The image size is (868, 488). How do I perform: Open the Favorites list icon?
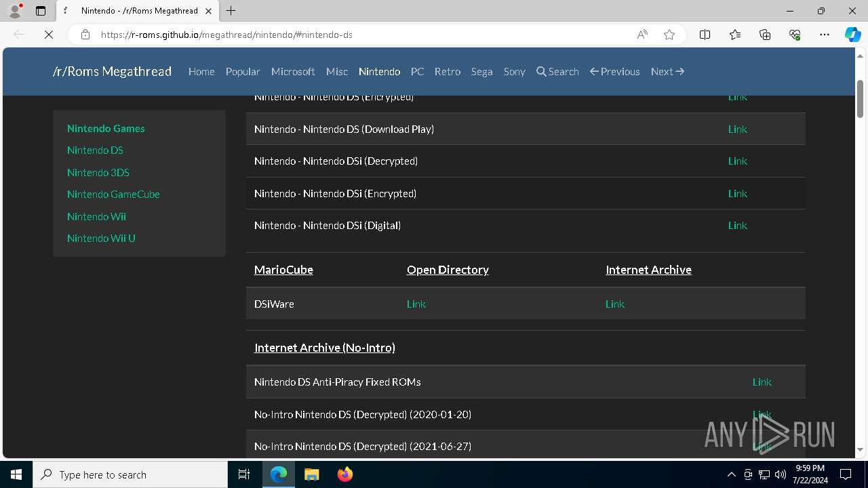[x=735, y=35]
